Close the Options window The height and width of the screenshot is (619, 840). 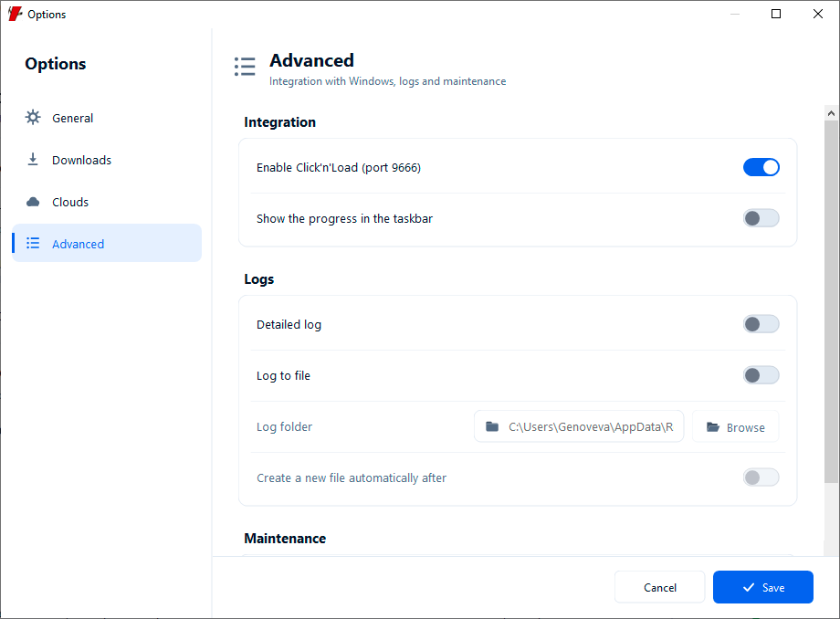tap(817, 14)
